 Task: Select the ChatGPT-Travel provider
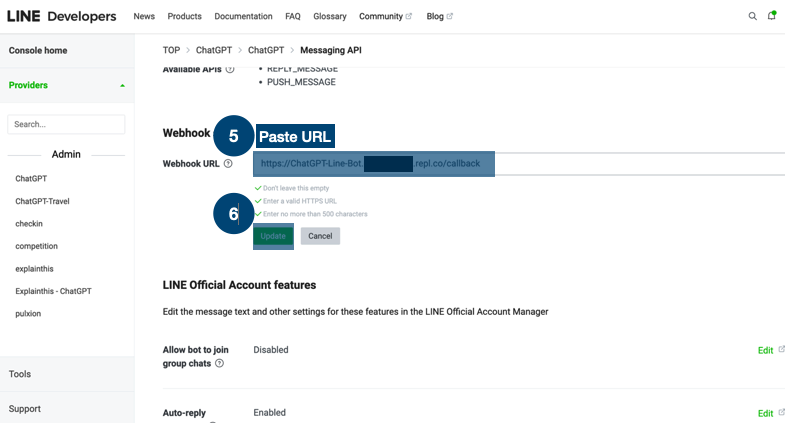(x=43, y=201)
